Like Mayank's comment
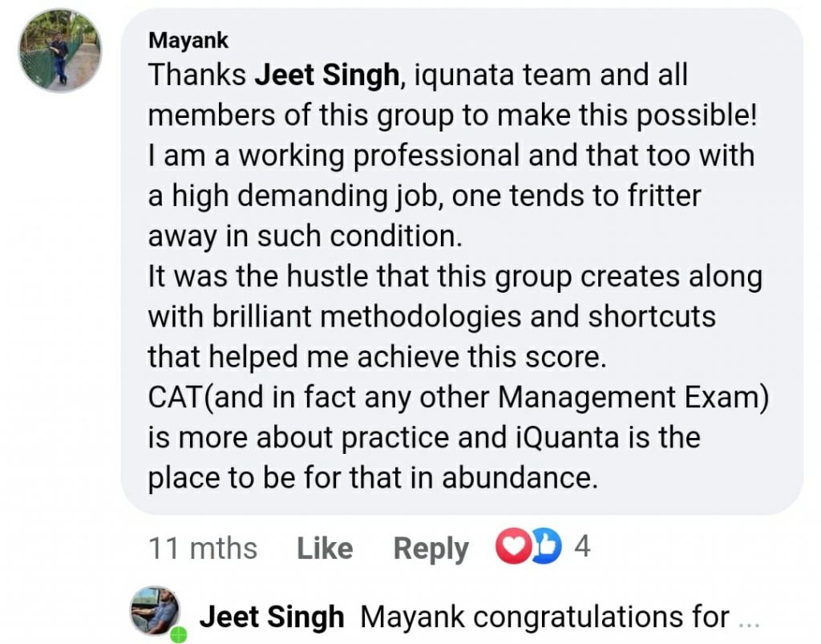This screenshot has height=644, width=821. [x=324, y=547]
